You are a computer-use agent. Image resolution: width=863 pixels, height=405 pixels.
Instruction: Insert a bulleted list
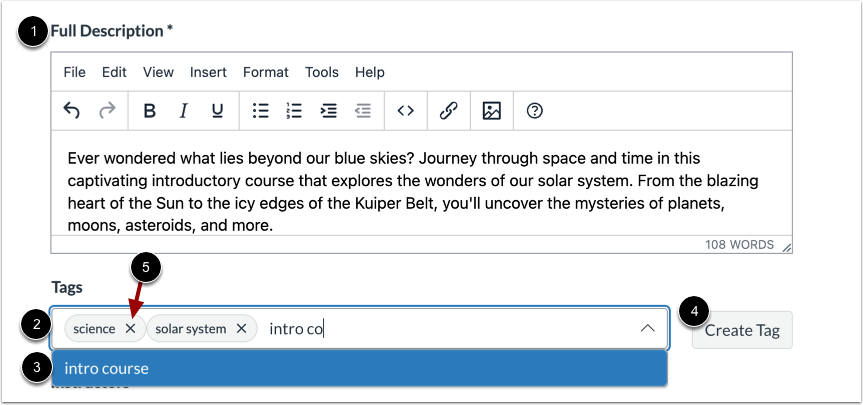coord(260,111)
